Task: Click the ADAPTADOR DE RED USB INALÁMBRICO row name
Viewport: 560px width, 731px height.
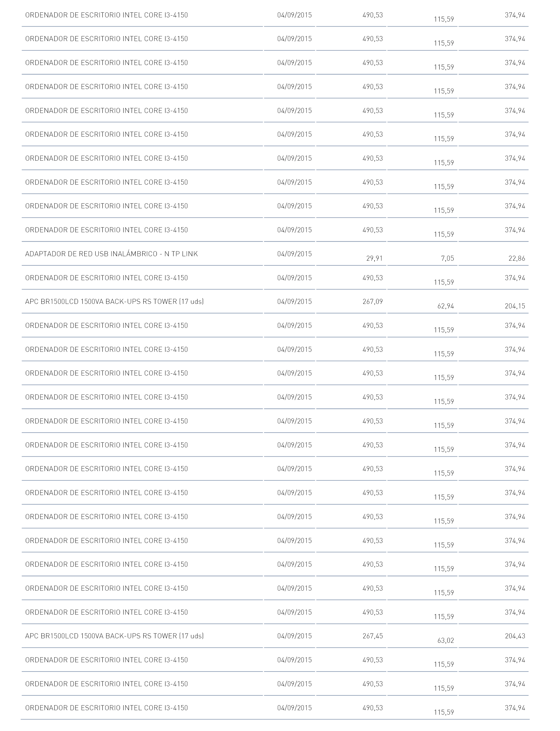Action: (111, 254)
